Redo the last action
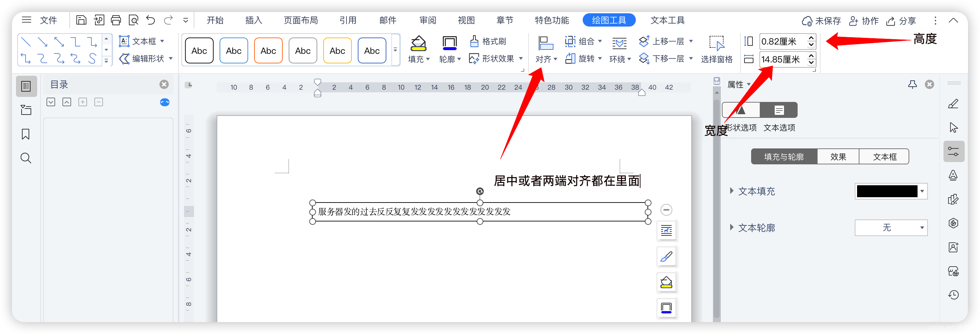This screenshot has width=980, height=334. [168, 20]
